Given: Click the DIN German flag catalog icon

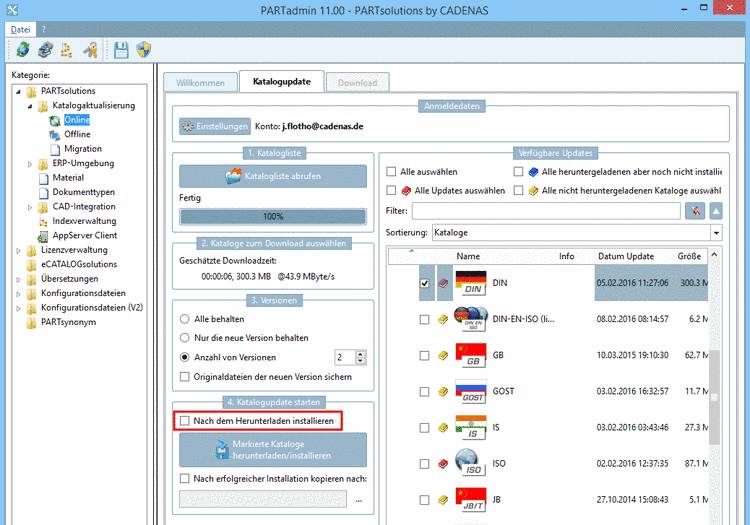Looking at the screenshot, I should tap(471, 283).
